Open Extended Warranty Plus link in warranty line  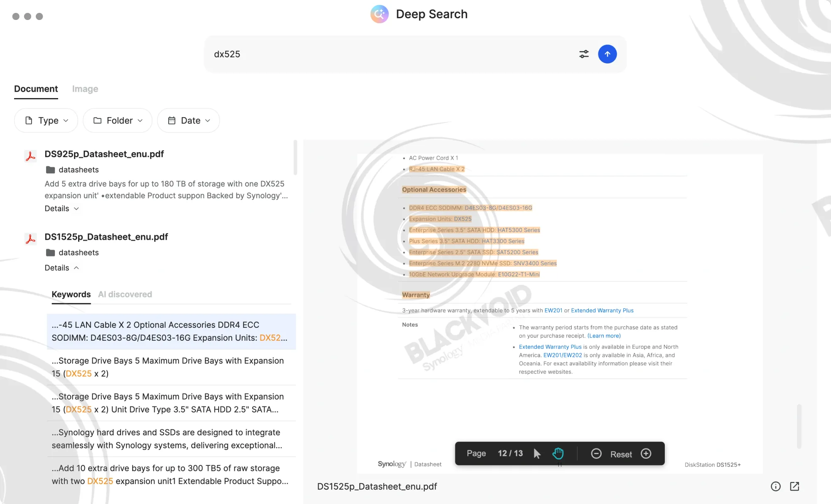click(602, 310)
